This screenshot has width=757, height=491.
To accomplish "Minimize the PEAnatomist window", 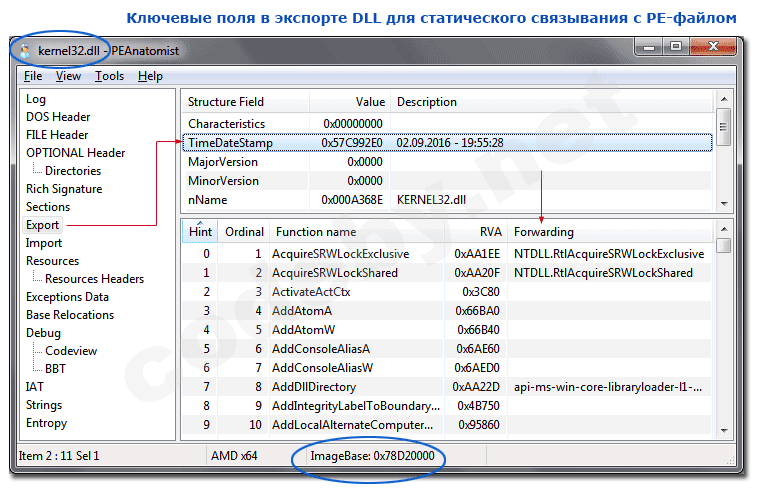I will click(648, 47).
